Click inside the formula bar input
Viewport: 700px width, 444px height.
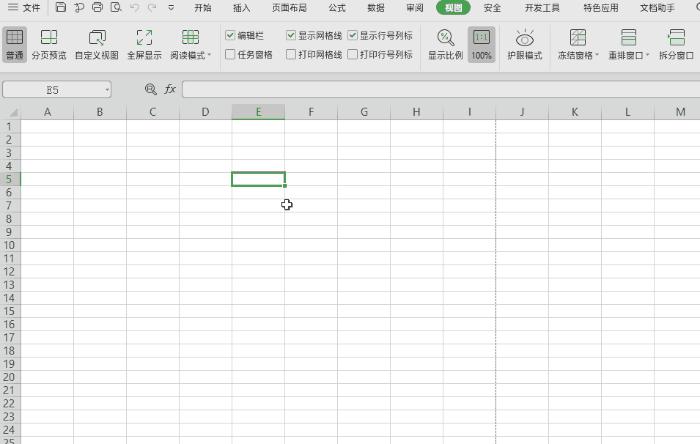click(x=441, y=89)
